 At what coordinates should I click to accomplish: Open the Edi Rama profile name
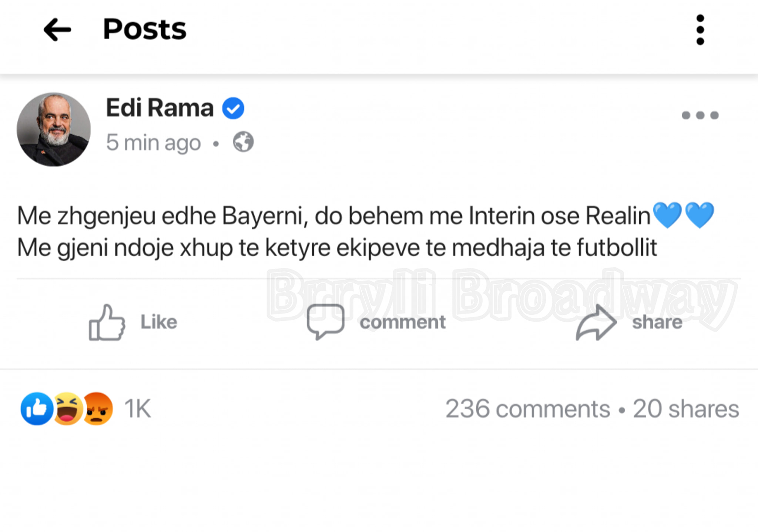[x=160, y=108]
